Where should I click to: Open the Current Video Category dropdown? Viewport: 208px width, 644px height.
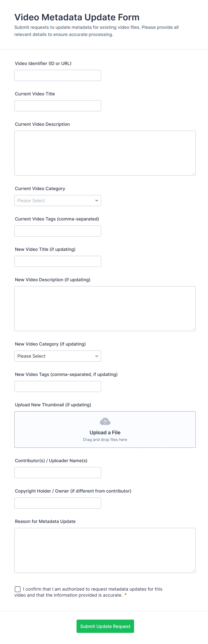57,201
